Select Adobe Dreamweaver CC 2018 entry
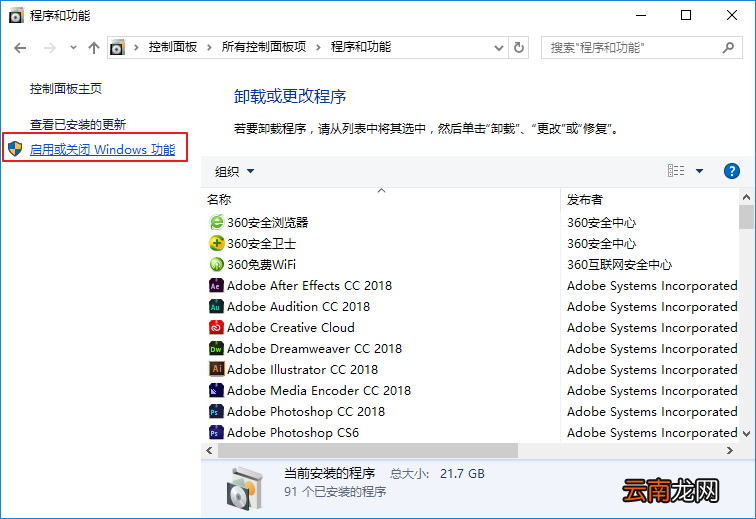The height and width of the screenshot is (519, 756). coord(314,348)
